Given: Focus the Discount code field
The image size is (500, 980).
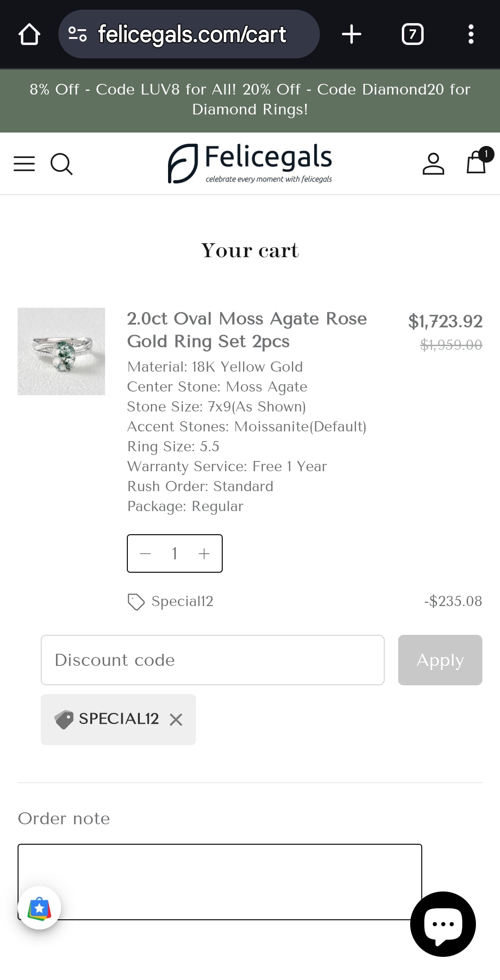Looking at the screenshot, I should coord(212,660).
